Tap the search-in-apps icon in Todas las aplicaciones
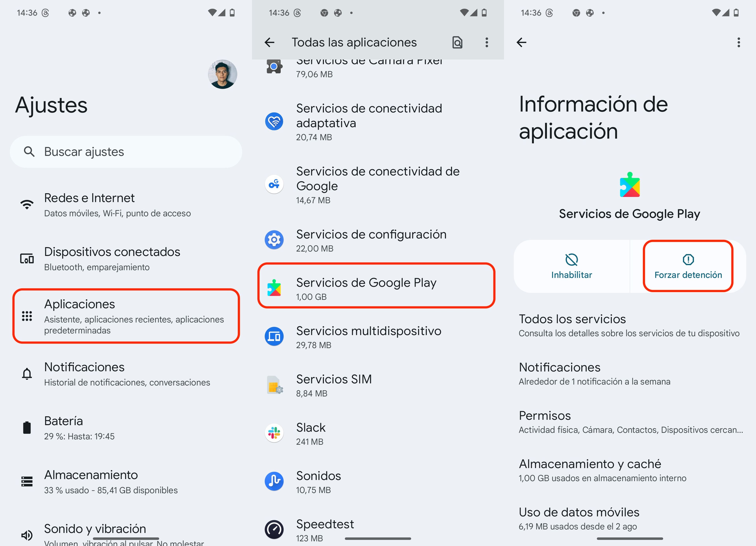The image size is (756, 546). [457, 42]
